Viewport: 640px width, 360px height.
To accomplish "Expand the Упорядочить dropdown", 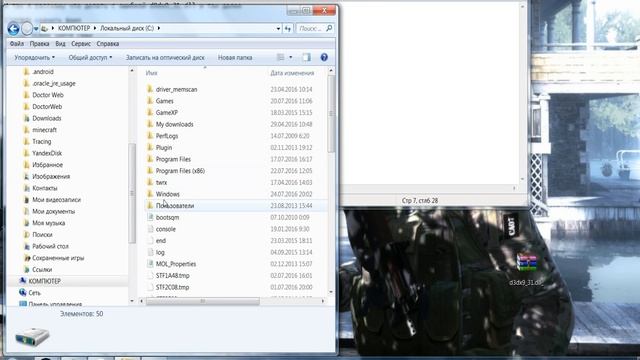I will [34, 58].
